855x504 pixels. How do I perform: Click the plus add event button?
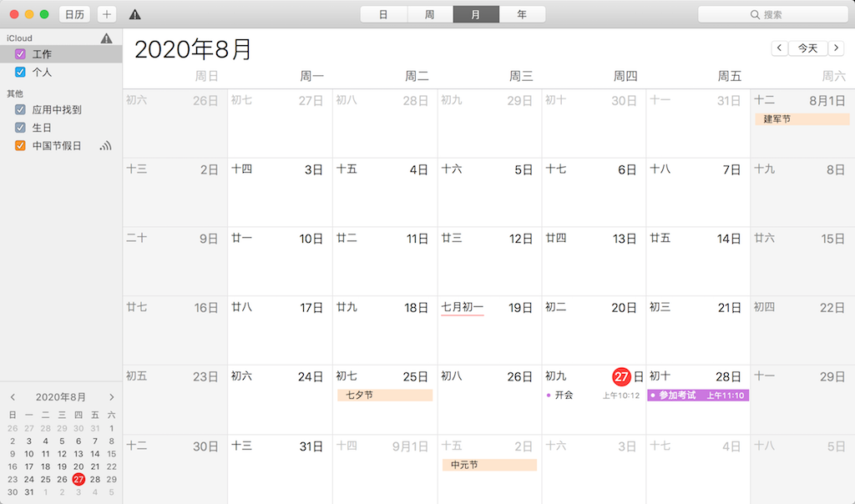pos(106,14)
